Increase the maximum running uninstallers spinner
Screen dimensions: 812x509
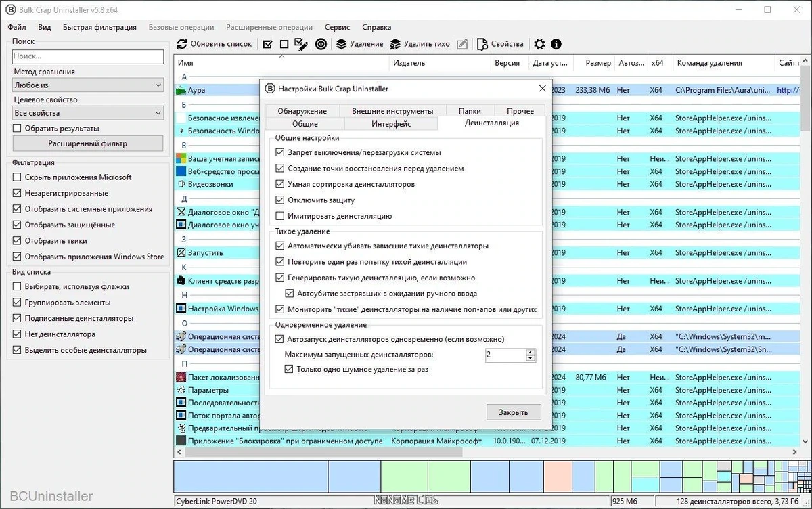[531, 352]
